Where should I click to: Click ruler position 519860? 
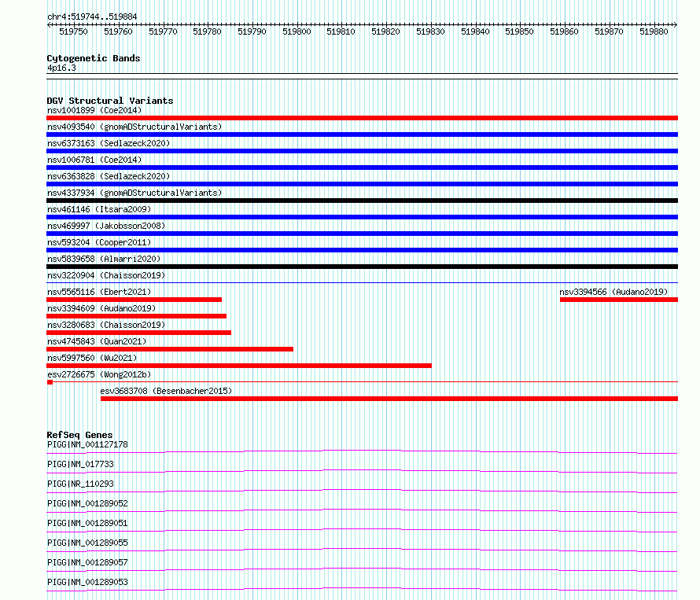tap(564, 31)
